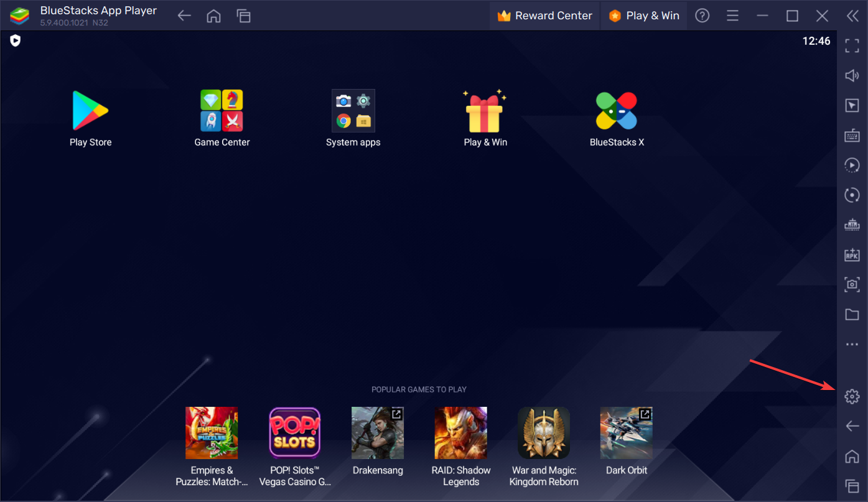Go back using title bar arrow

[x=184, y=16]
